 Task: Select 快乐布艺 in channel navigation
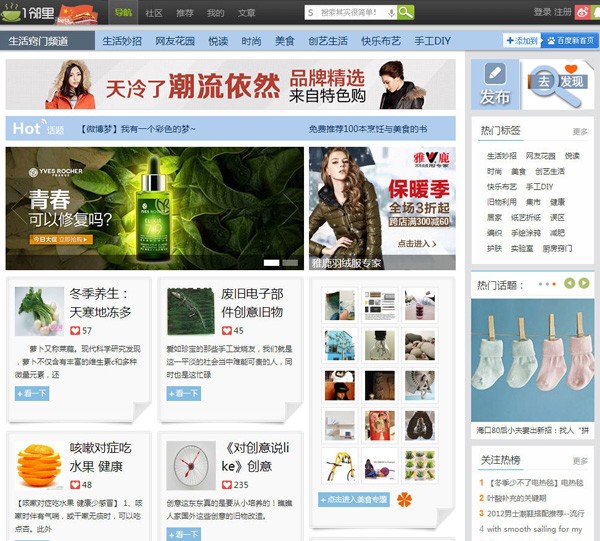tap(381, 41)
